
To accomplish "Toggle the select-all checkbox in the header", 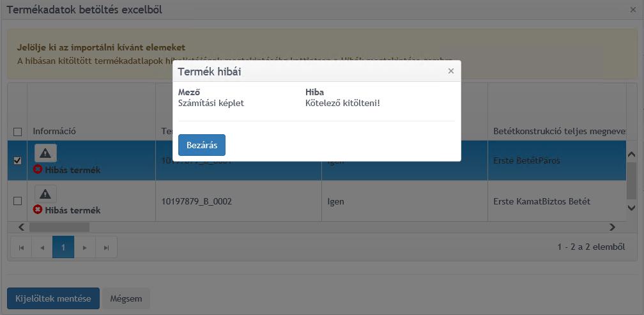I will (18, 132).
